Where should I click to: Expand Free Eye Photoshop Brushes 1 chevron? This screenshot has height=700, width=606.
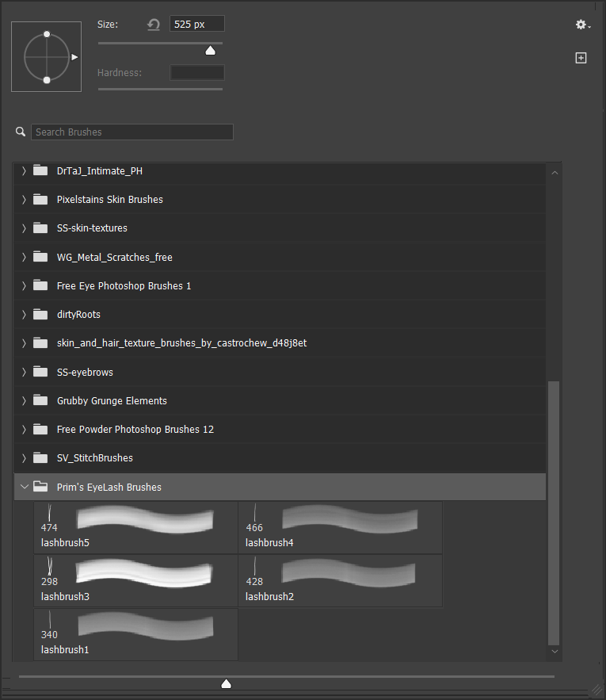24,285
